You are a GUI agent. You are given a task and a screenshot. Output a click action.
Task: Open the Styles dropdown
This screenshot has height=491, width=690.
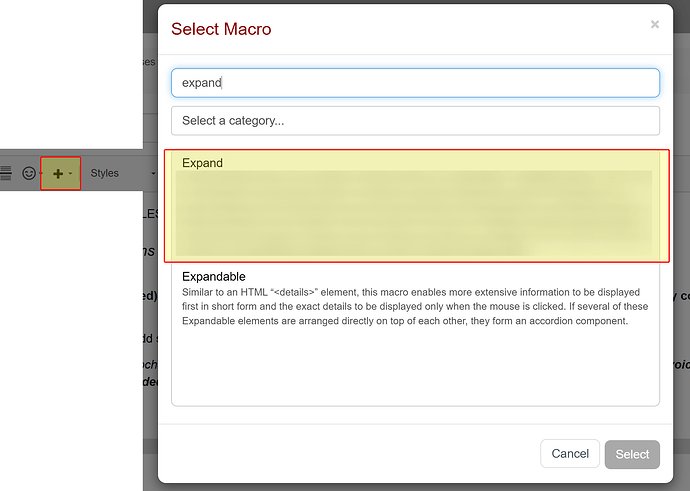pyautogui.click(x=105, y=173)
